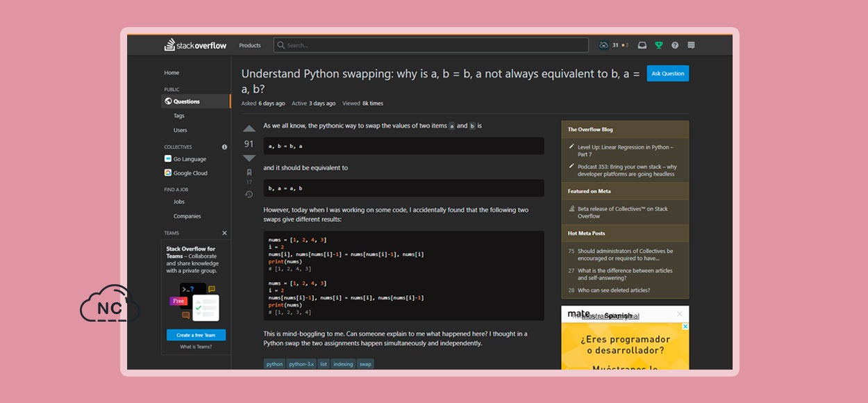Screen dimensions: 868x403
Task: Open the achievements trophy icon
Action: pyautogui.click(x=658, y=45)
